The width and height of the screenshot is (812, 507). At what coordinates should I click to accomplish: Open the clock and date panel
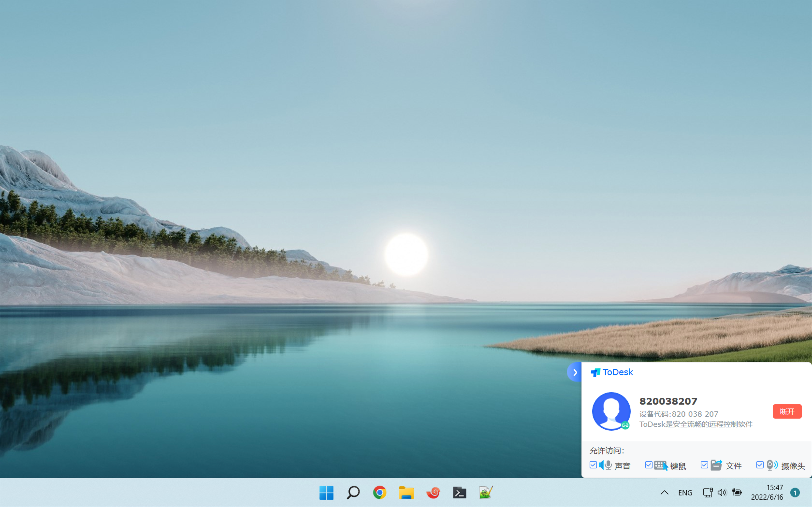click(x=767, y=492)
